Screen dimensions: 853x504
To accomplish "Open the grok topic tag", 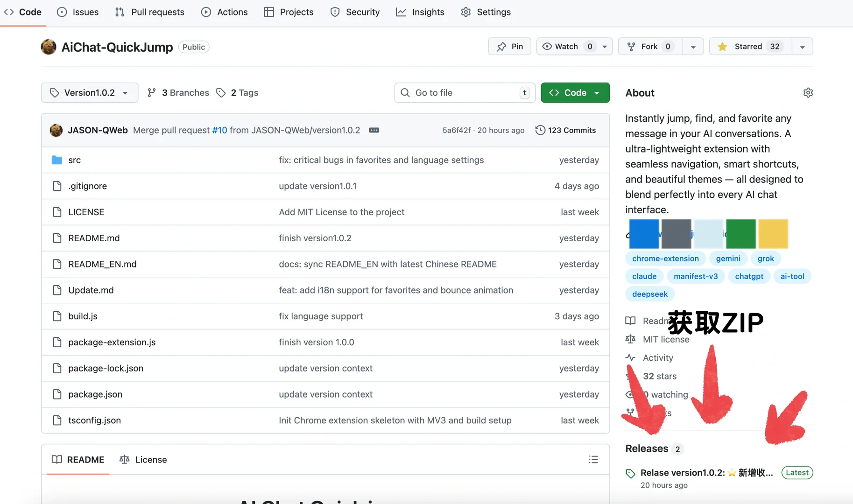I will (766, 259).
